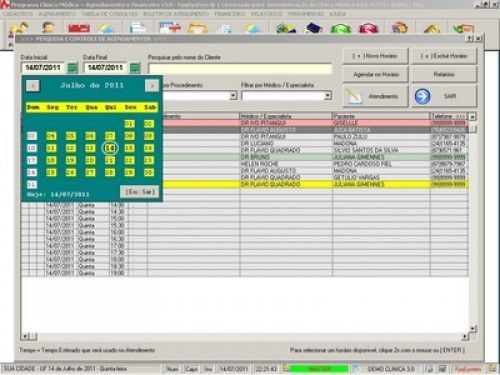Viewport: 500px width, 375px height.
Task: Open the BOLETIM DE ATENDIMENTO menu
Action: [176, 14]
